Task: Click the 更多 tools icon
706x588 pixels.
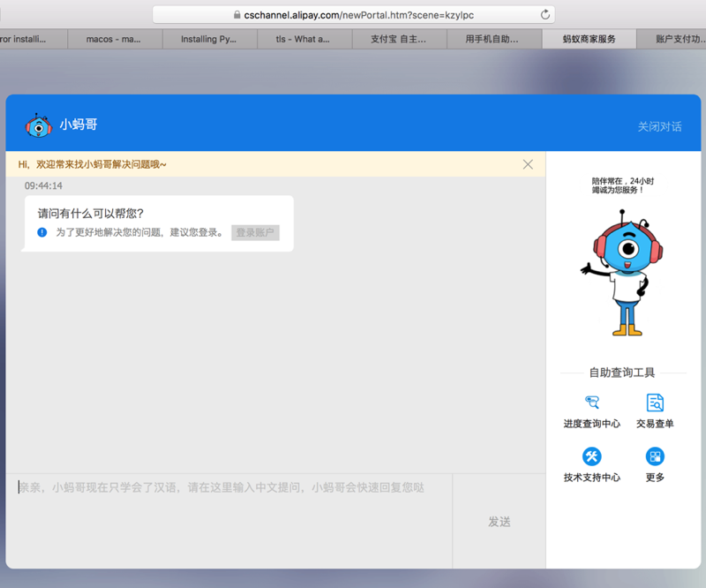Action: 655,456
